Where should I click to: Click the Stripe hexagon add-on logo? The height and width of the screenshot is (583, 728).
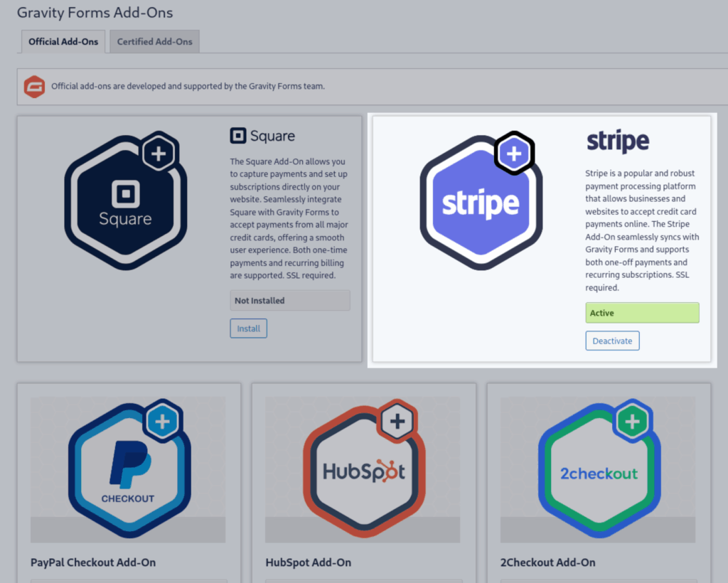[481, 203]
